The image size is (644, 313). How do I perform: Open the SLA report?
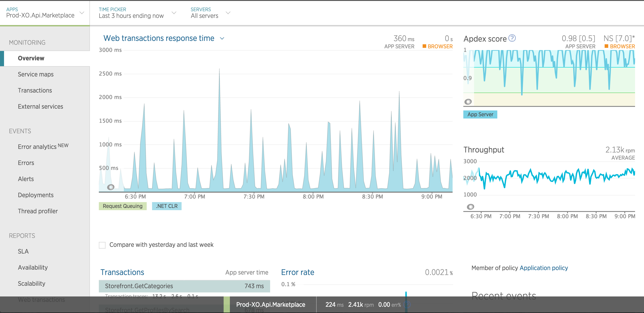pyautogui.click(x=23, y=251)
